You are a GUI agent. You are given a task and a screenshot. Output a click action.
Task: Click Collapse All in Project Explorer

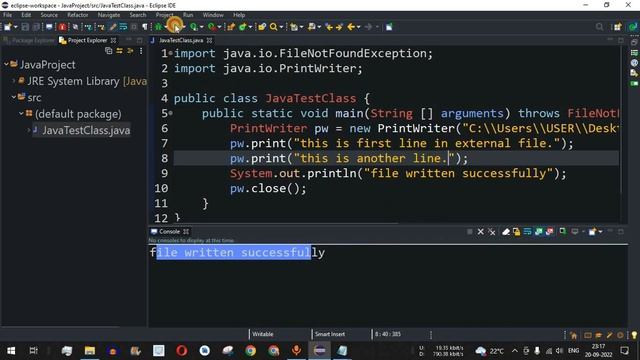pos(109,51)
